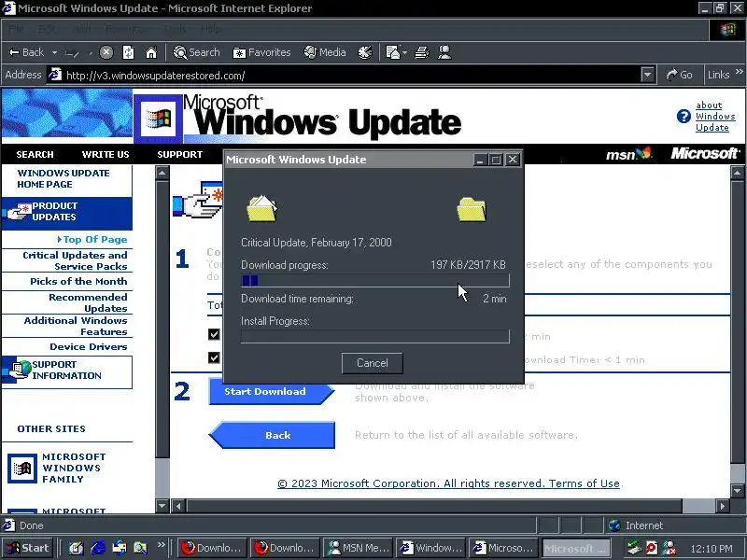Open the Help menu
This screenshot has width=747, height=560.
(x=211, y=29)
